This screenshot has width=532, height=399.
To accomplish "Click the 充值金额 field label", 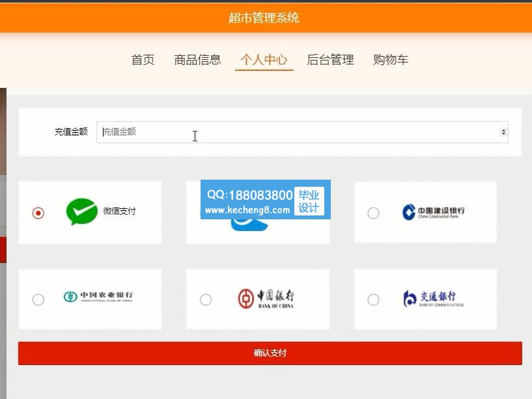I will point(71,131).
